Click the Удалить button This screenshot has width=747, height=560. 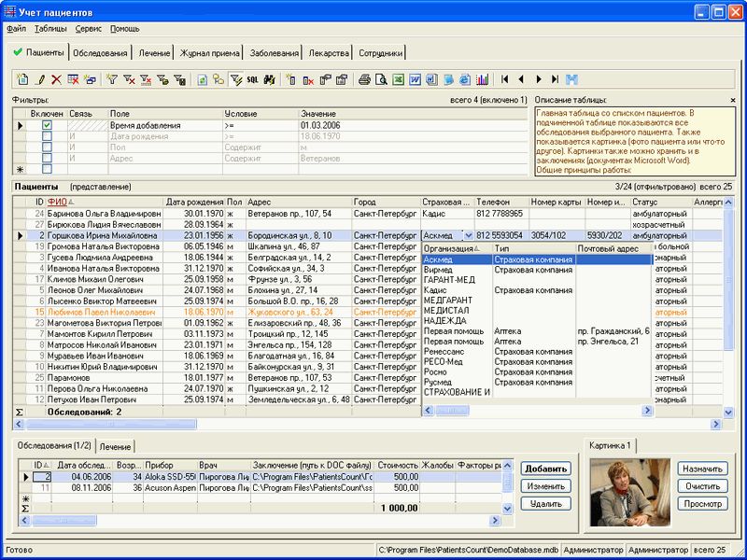545,503
